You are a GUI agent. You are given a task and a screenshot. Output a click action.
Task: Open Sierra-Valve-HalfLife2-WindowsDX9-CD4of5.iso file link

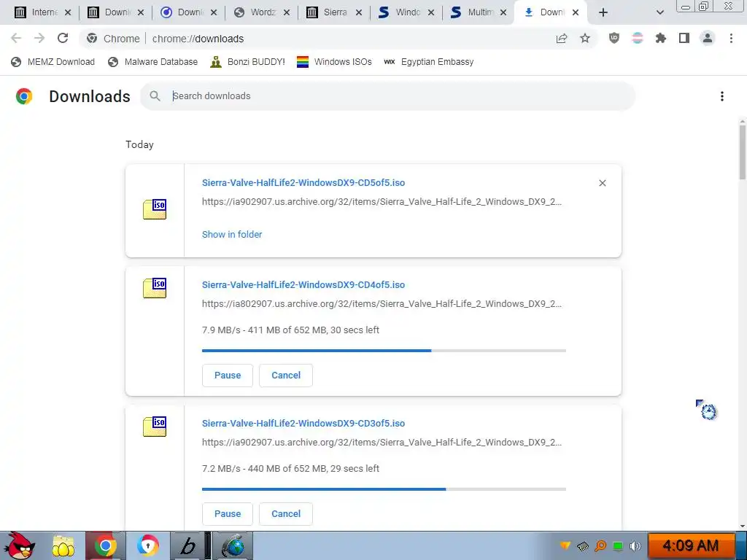(x=303, y=285)
